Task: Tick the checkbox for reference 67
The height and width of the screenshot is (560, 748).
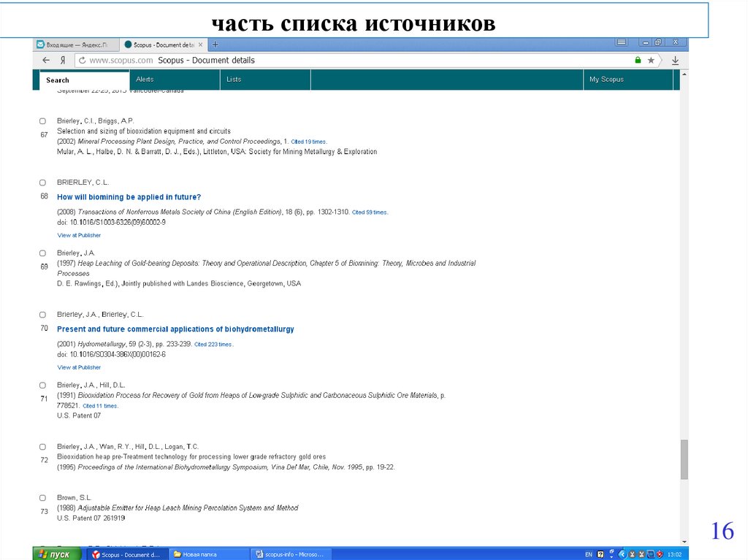Action: [x=42, y=121]
